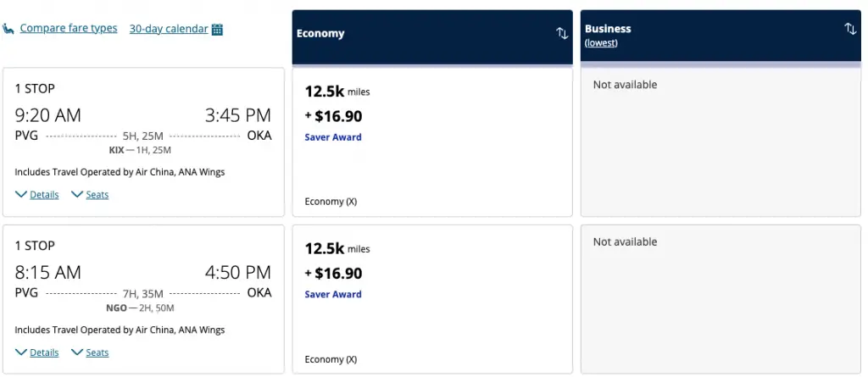Click the 8:15 AM PVG to OKA flight card

(143, 288)
